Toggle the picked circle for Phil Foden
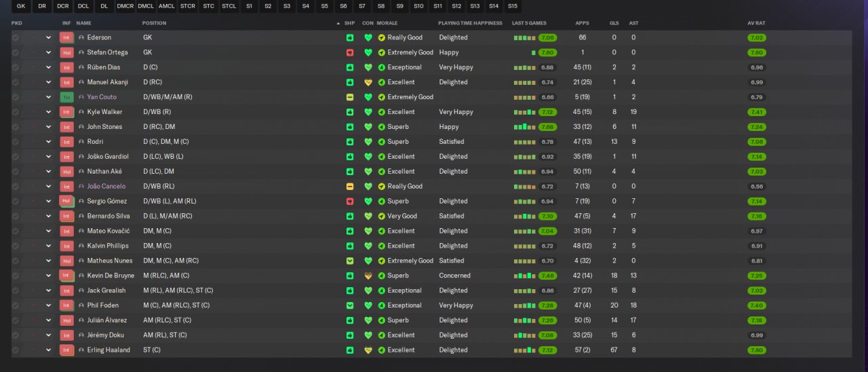This screenshot has height=372, width=868. 16,305
